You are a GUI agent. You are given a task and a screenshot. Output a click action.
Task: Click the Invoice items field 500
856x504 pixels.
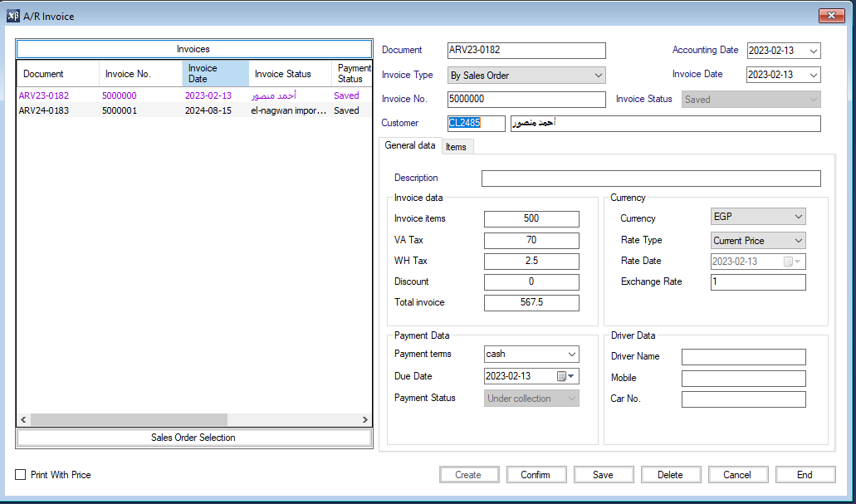[x=531, y=219]
